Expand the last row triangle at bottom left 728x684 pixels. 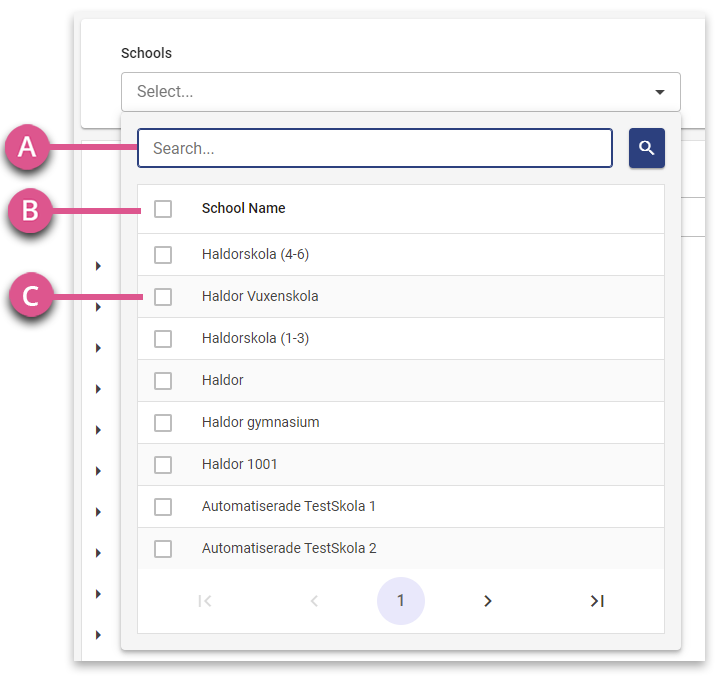pos(98,635)
